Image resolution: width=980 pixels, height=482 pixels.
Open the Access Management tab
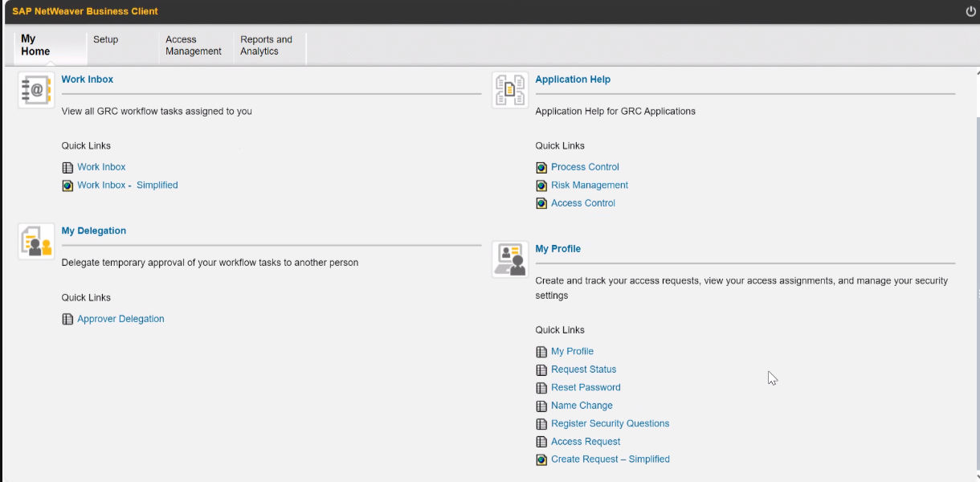193,45
